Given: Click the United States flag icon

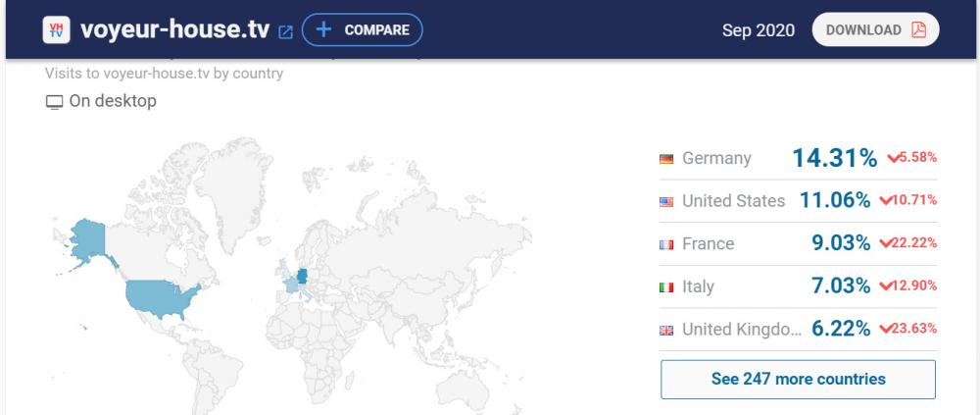Looking at the screenshot, I should click(666, 201).
